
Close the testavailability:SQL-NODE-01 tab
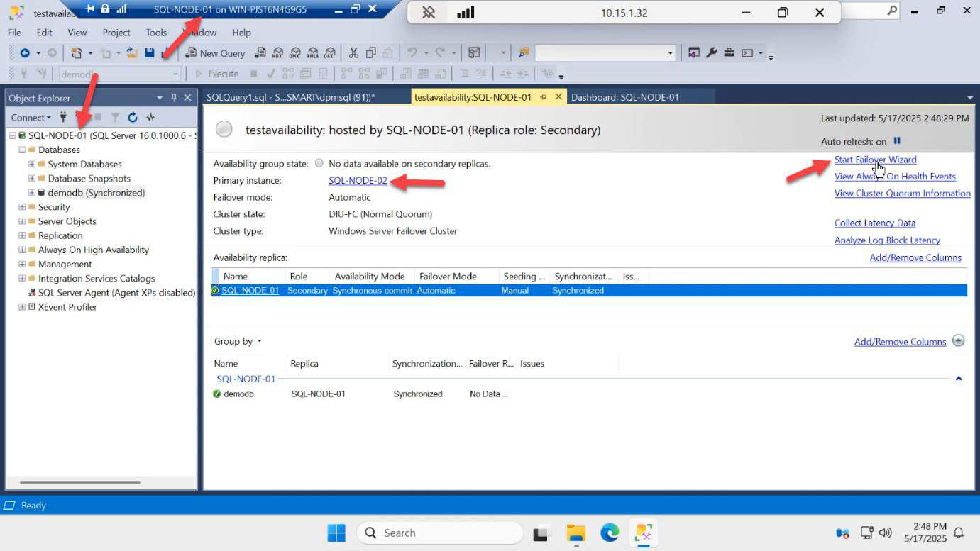point(558,97)
